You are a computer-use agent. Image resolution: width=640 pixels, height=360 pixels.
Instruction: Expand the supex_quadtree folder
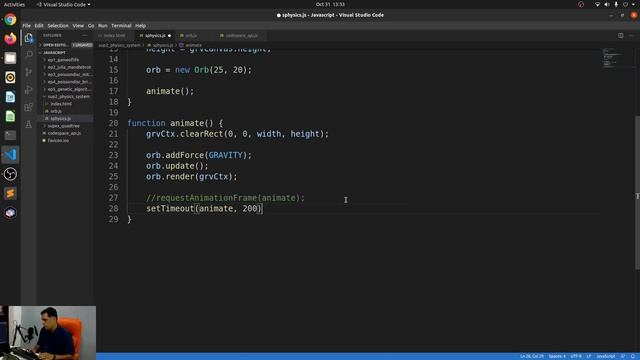64,126
